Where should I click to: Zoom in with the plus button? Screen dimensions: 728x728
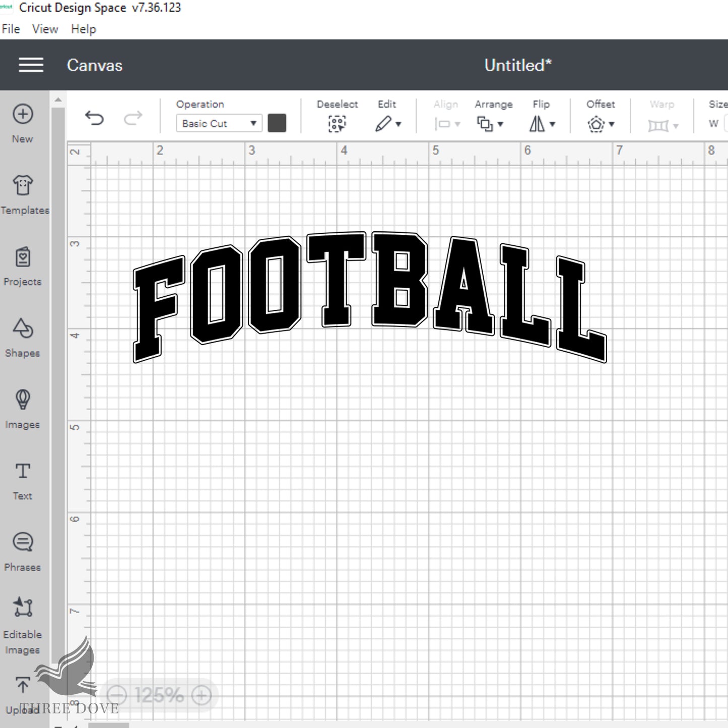pos(202,696)
